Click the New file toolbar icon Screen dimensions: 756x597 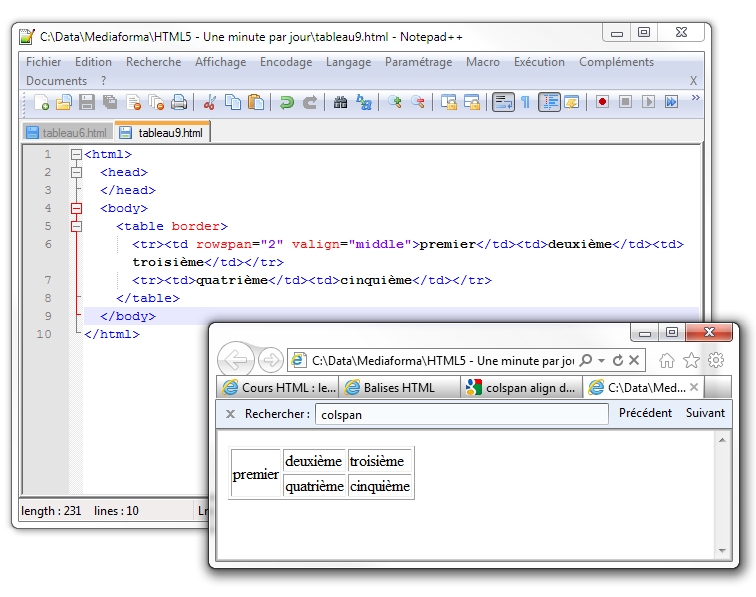click(x=41, y=102)
